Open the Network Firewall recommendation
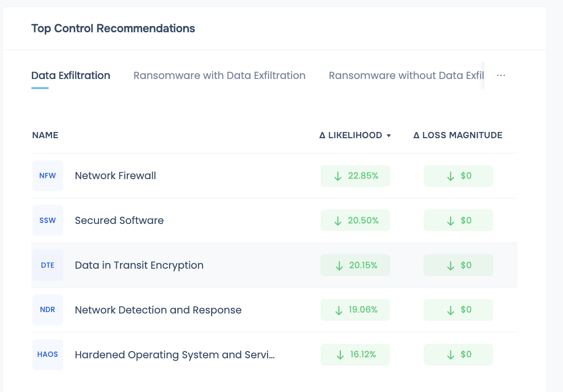The image size is (563, 392). [x=116, y=176]
